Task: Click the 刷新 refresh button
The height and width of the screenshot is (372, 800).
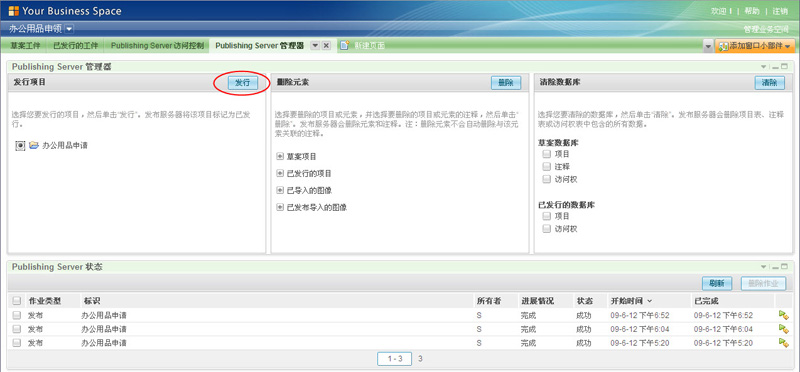Action: point(717,284)
